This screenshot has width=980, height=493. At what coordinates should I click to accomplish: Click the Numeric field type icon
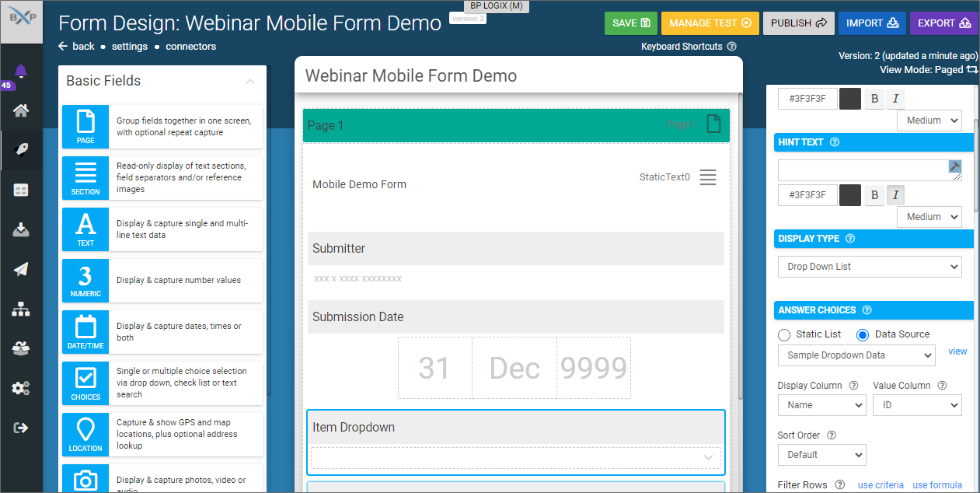pyautogui.click(x=85, y=281)
